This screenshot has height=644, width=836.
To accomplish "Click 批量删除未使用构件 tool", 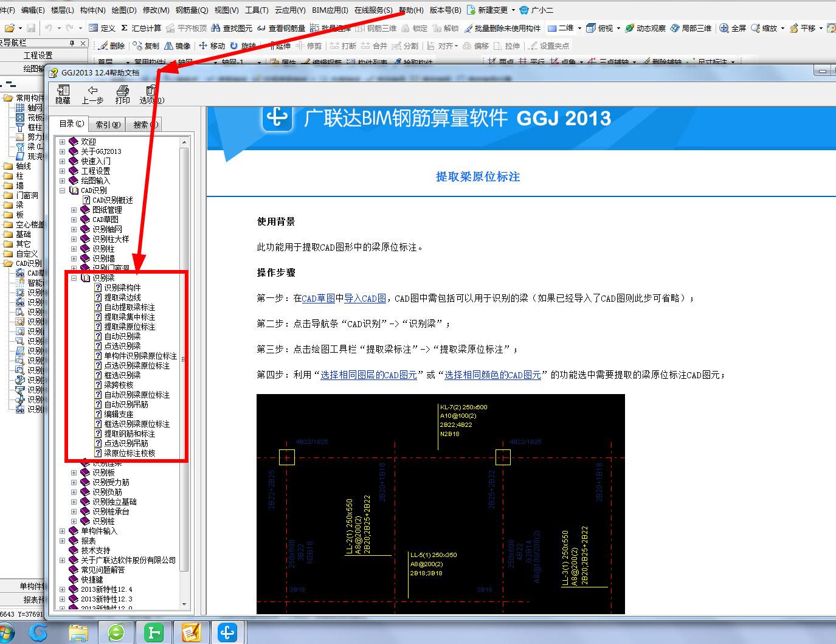I will [502, 28].
